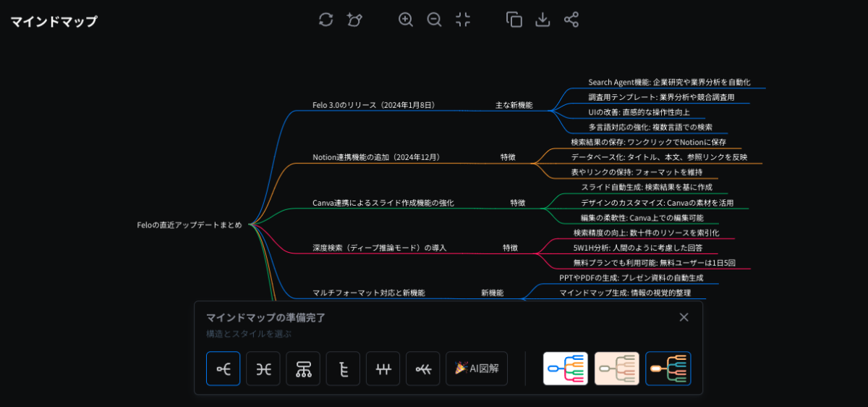The width and height of the screenshot is (868, 407).
Task: Choose the dark theme thumbnail
Action: coord(668,369)
